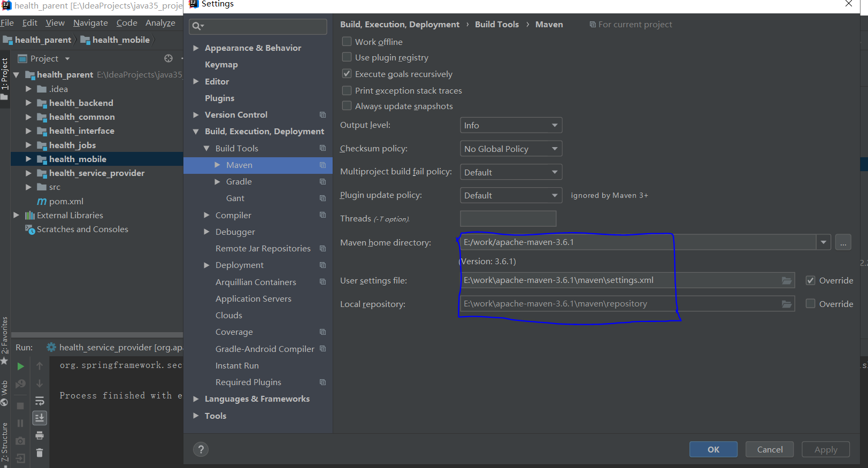This screenshot has width=868, height=468.
Task: Open the Output level dropdown
Action: click(x=511, y=125)
